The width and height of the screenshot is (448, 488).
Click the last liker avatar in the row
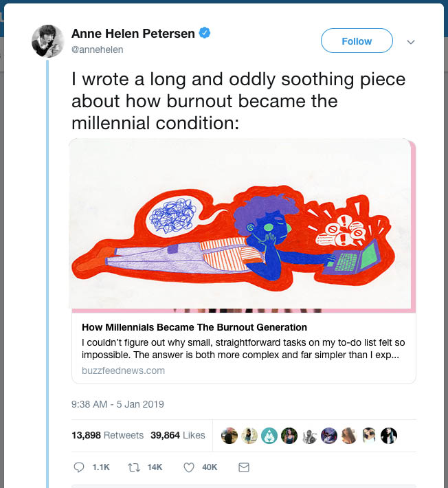(389, 436)
